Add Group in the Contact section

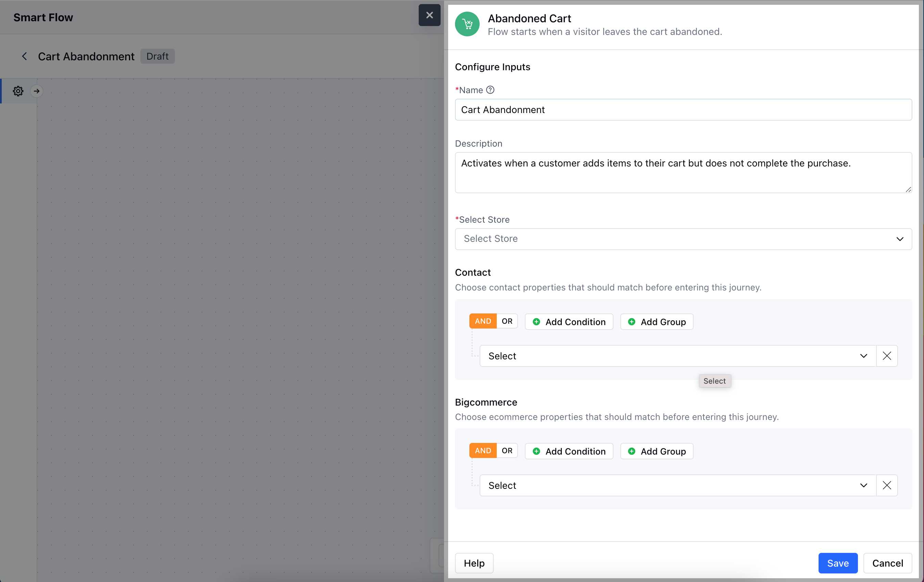coord(657,322)
